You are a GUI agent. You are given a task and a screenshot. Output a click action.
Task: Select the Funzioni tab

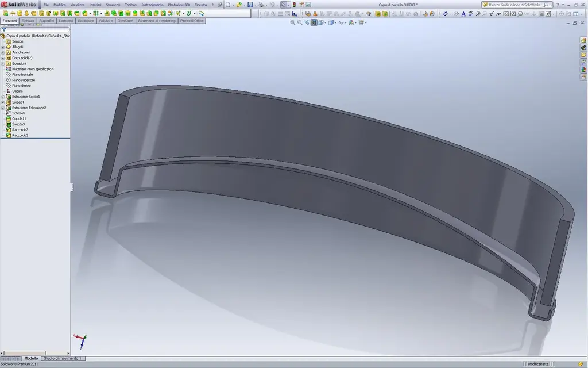pos(10,21)
